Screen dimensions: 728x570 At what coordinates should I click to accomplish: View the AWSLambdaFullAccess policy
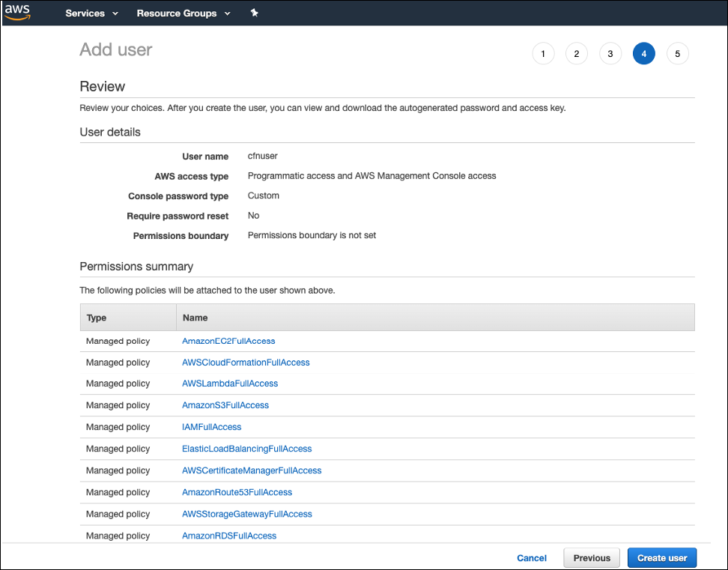(230, 383)
